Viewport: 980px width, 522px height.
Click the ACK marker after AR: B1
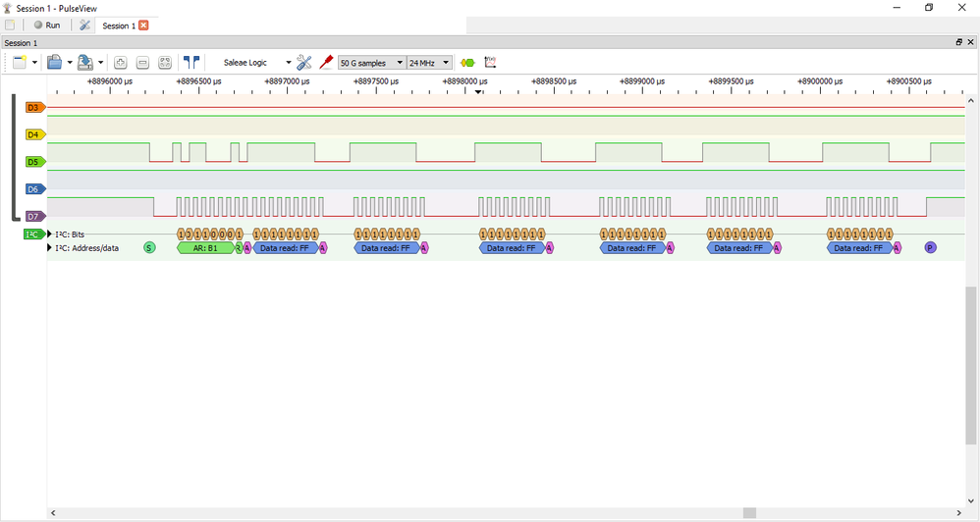pyautogui.click(x=246, y=248)
